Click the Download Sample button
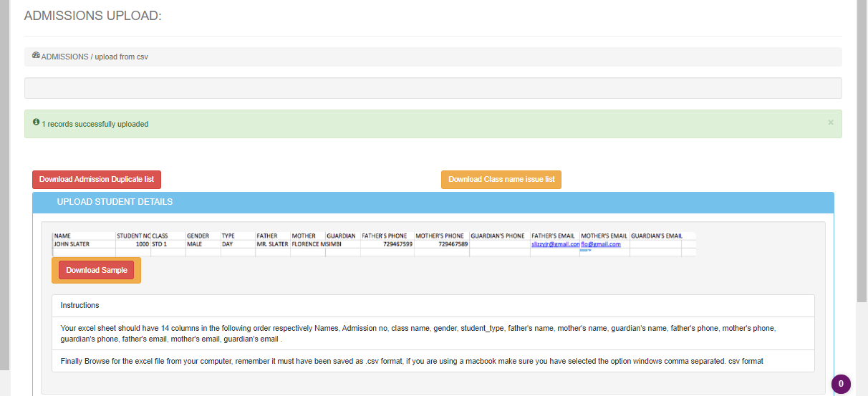Viewport: 868px width, 396px height. pos(97,270)
